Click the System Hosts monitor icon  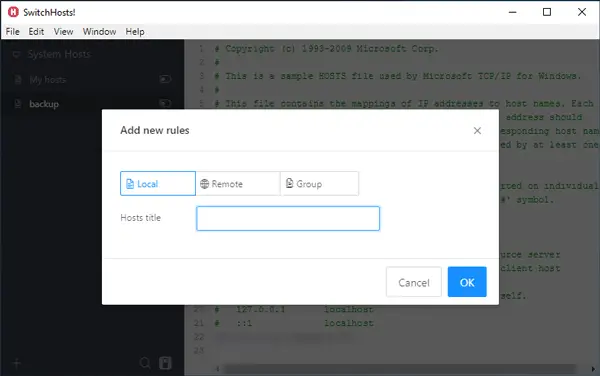[16, 54]
